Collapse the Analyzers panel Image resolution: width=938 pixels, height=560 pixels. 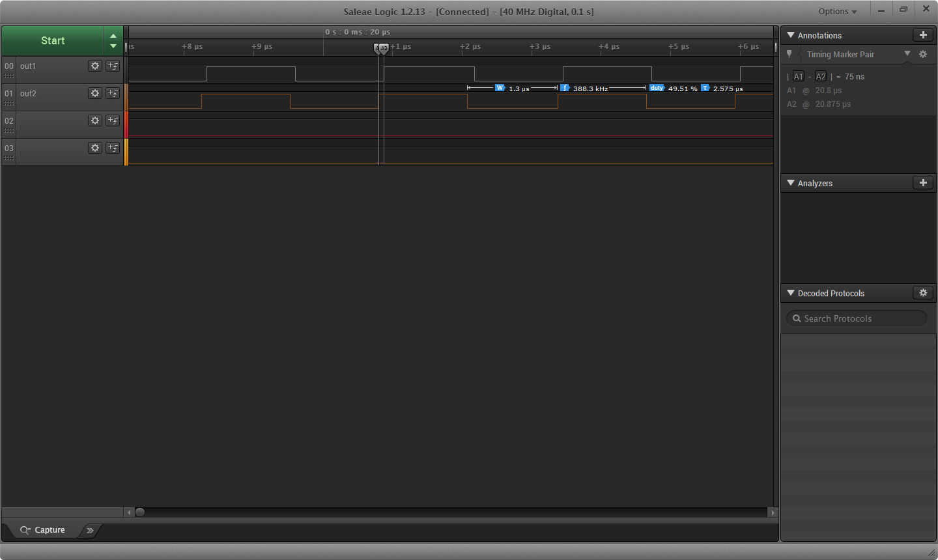pos(791,183)
